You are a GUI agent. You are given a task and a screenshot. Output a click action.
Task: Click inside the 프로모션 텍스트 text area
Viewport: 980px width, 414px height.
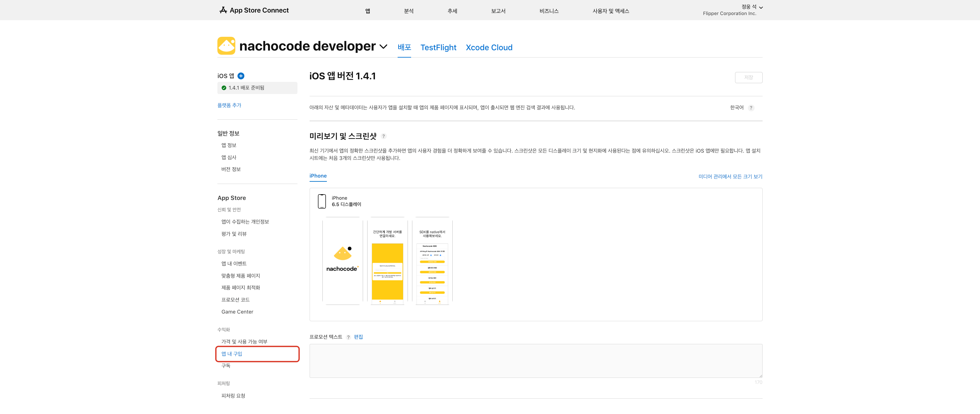(x=535, y=361)
